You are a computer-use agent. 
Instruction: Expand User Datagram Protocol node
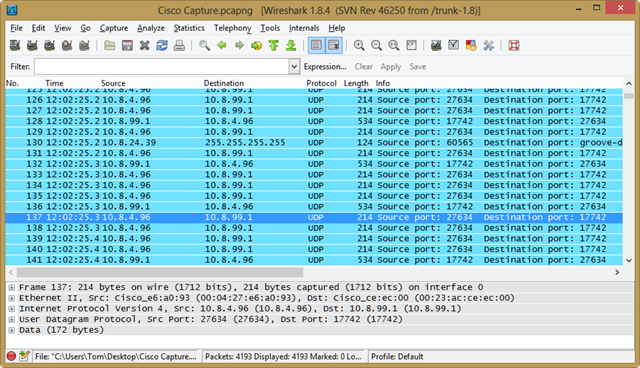pyautogui.click(x=12, y=319)
